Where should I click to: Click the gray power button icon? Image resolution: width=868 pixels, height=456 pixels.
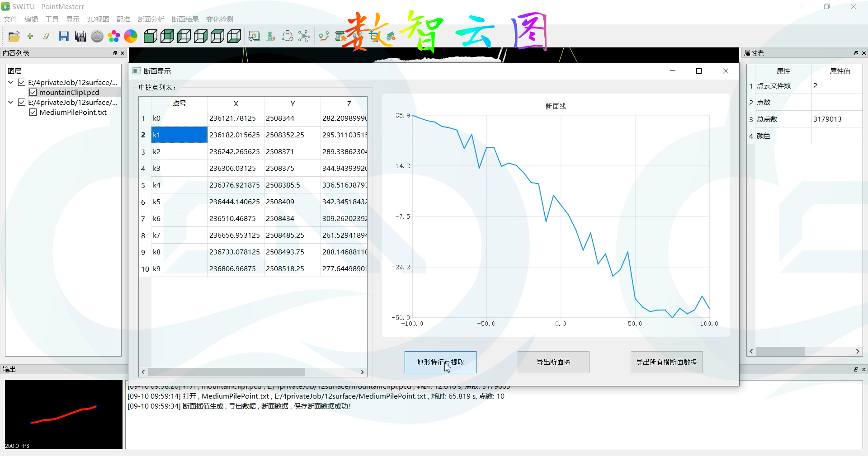[x=97, y=36]
